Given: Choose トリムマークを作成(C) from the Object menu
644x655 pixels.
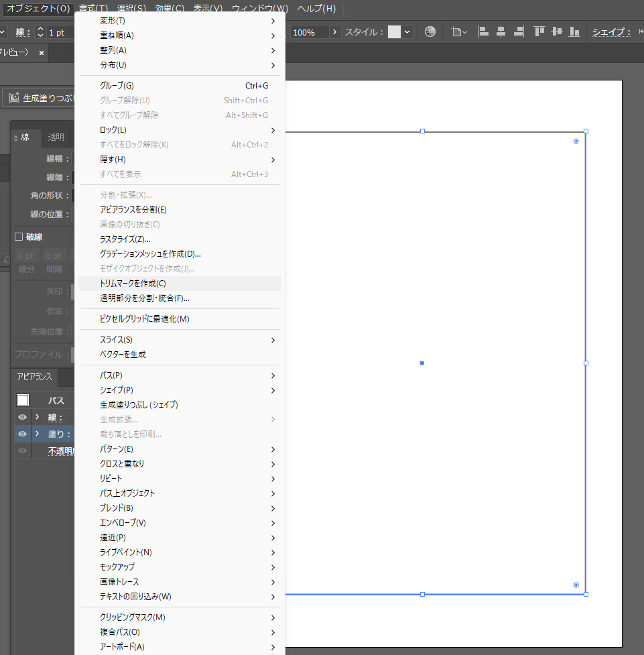Looking at the screenshot, I should [x=133, y=284].
